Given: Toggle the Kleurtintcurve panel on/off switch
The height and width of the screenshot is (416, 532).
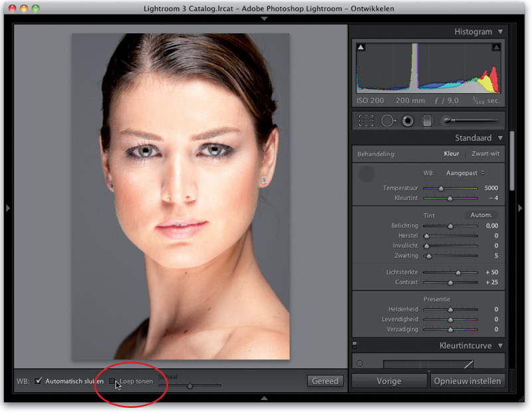Looking at the screenshot, I should pos(354,345).
